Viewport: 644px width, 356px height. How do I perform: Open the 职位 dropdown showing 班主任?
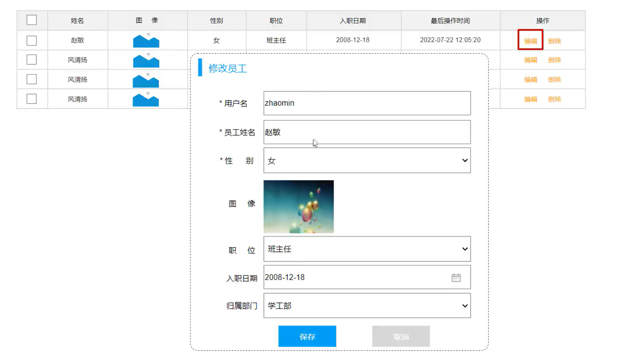[367, 249]
